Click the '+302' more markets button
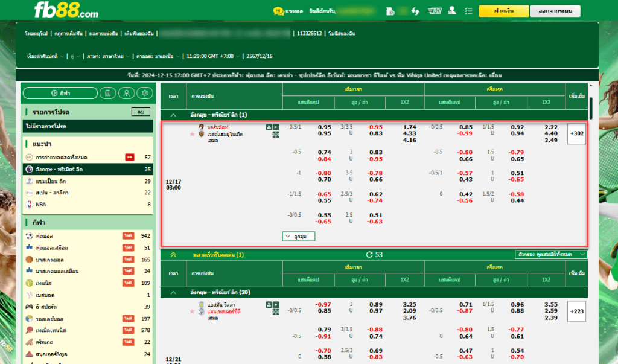 tap(576, 133)
